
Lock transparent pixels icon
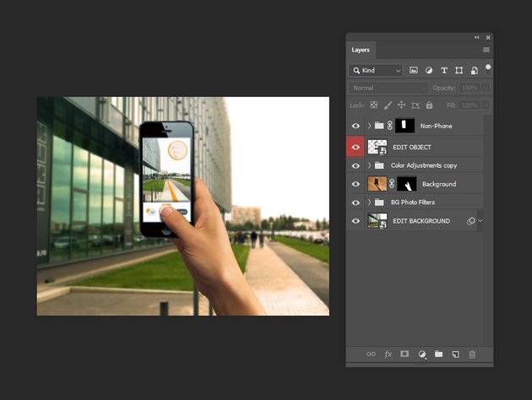(x=374, y=105)
